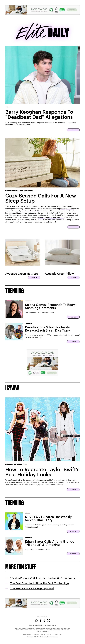The image size is (85, 644).
Task: Click Read More for Taylor Swift holiday looks
Action: pyautogui.click(x=73, y=490)
